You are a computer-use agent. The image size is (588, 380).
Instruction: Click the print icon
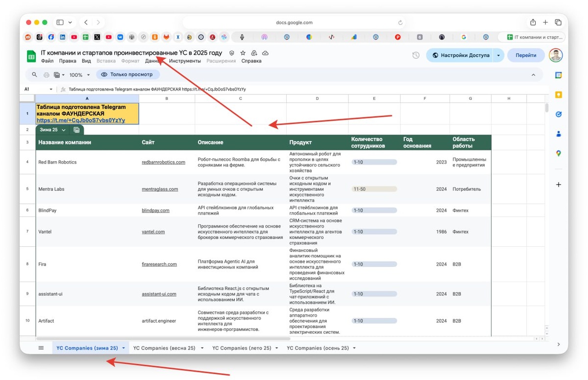[x=47, y=75]
